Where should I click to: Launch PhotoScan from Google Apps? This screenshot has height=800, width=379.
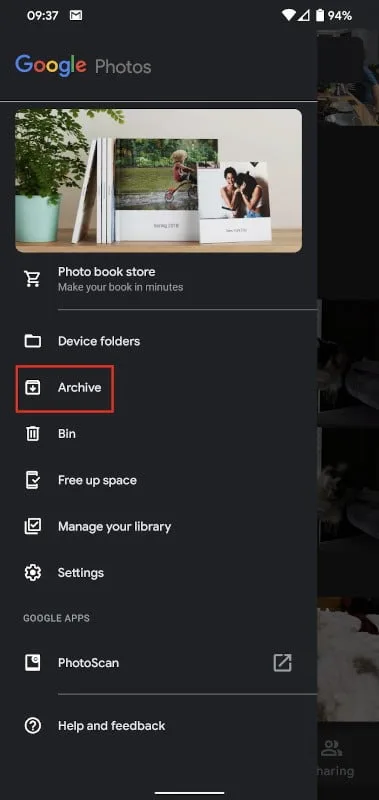(159, 663)
